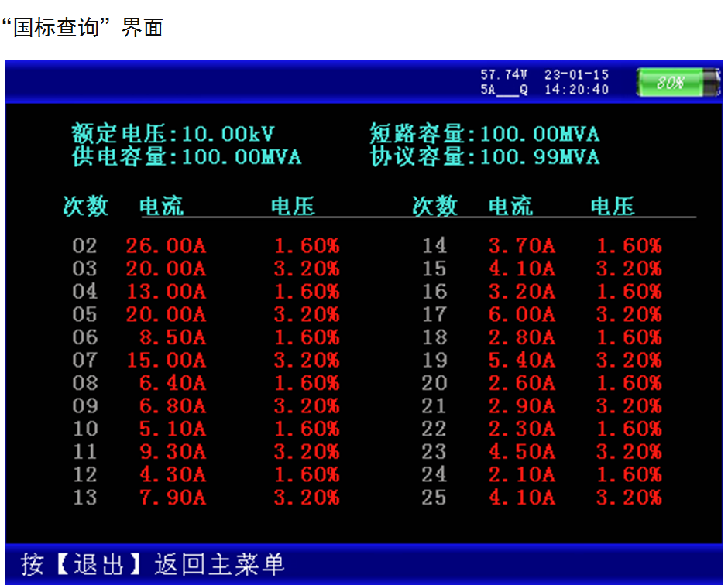Click the 8.50A value for harmonic 06

point(172,337)
